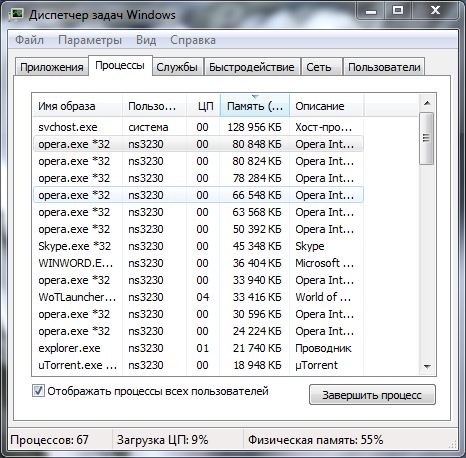Select the Skype.exe process row
This screenshot has height=458, width=466.
(198, 246)
